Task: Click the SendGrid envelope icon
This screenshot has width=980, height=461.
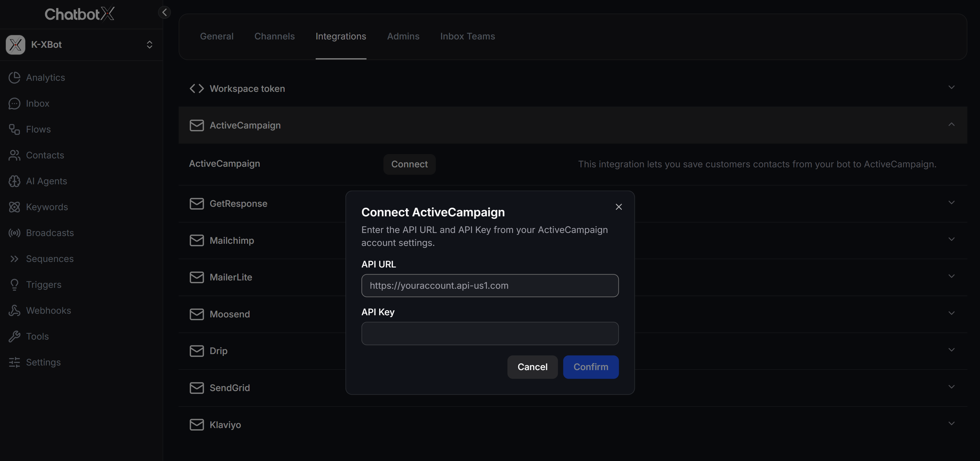Action: click(197, 388)
